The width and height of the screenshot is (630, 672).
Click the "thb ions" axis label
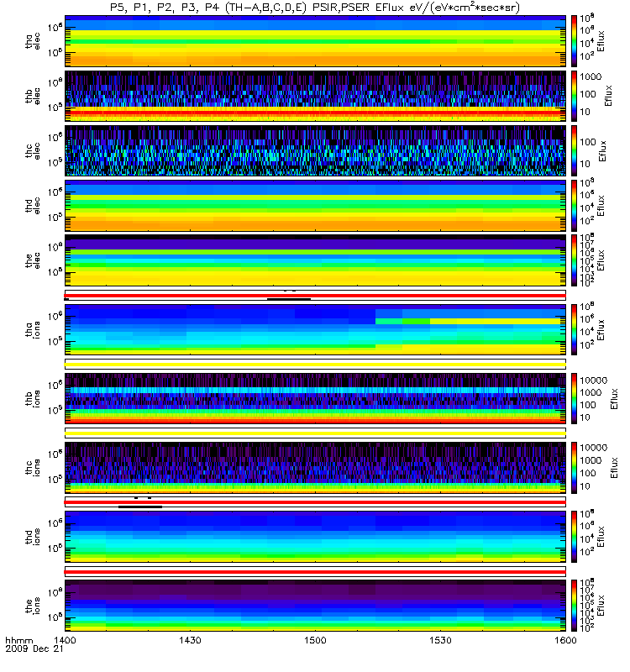[x=32, y=398]
